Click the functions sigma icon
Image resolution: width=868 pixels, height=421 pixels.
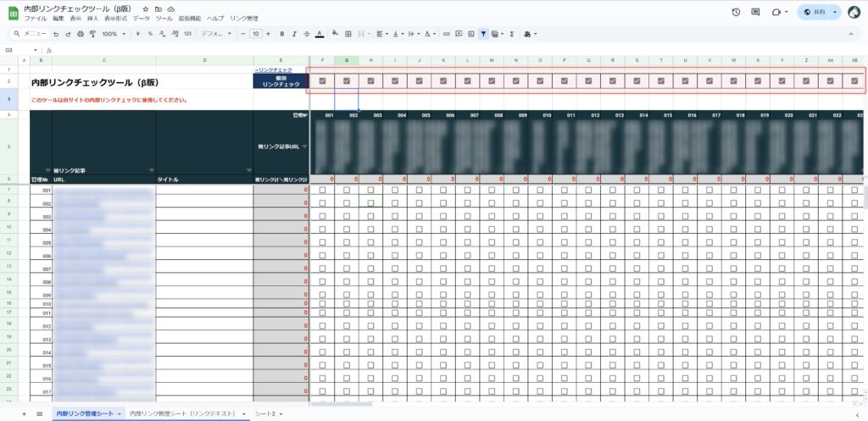[511, 34]
